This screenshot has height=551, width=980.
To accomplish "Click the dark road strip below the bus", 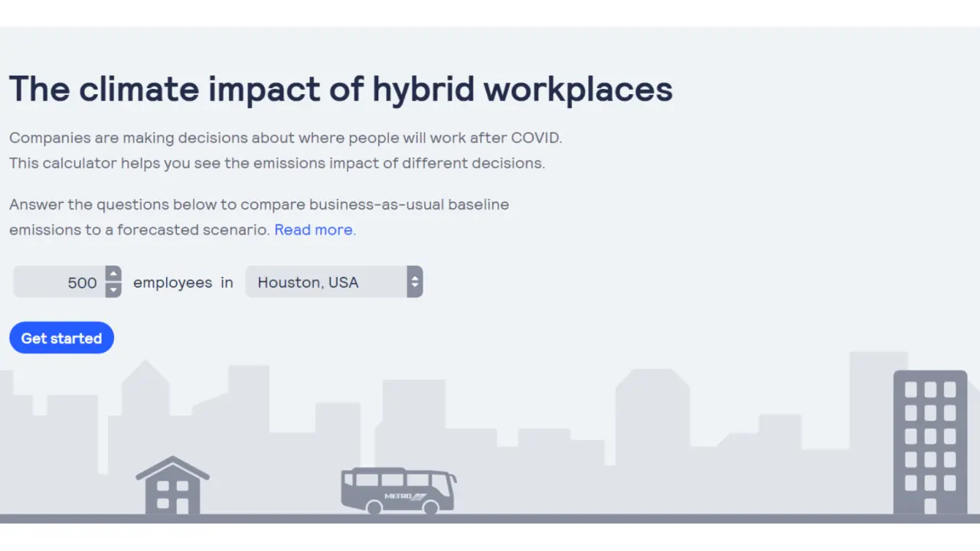I will [490, 519].
